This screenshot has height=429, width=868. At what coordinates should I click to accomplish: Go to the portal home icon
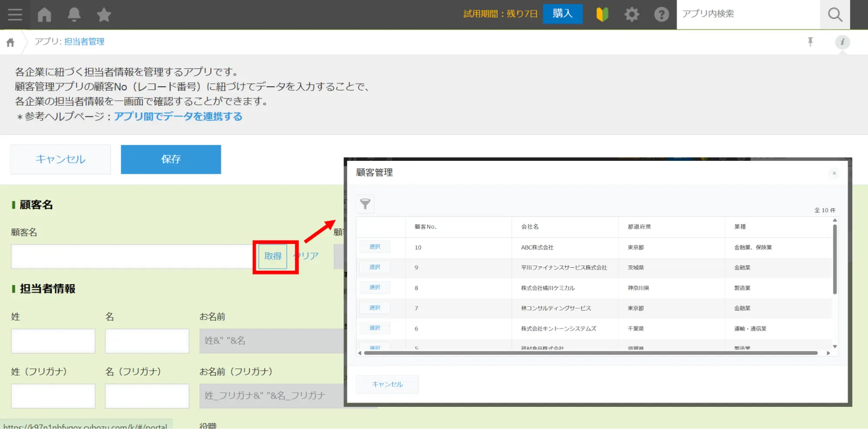(44, 14)
